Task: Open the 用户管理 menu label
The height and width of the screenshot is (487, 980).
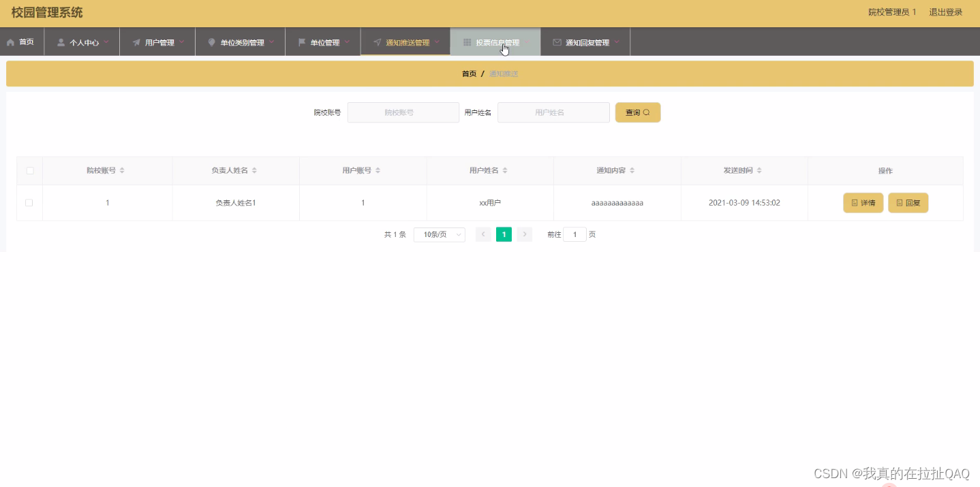Action: [x=159, y=42]
